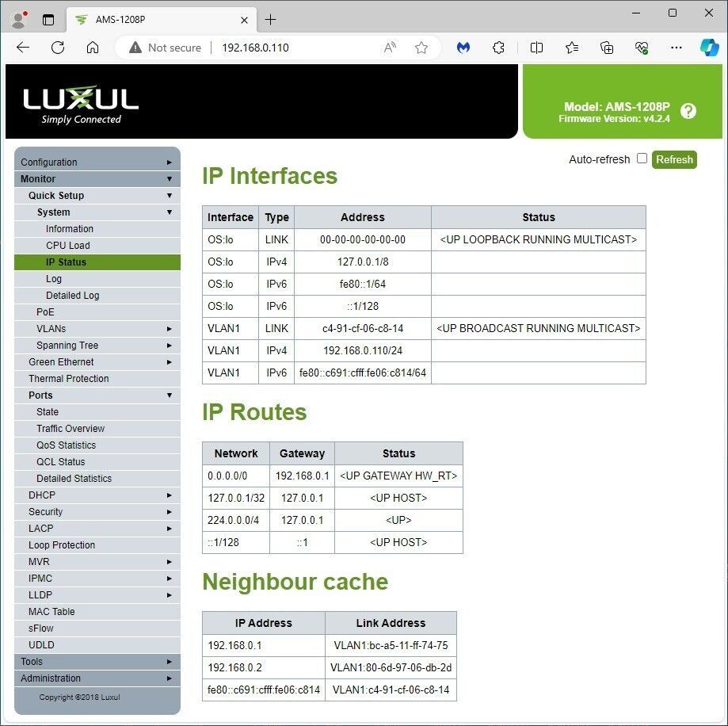Click the browser Back arrow
This screenshot has height=726, width=728.
click(23, 48)
